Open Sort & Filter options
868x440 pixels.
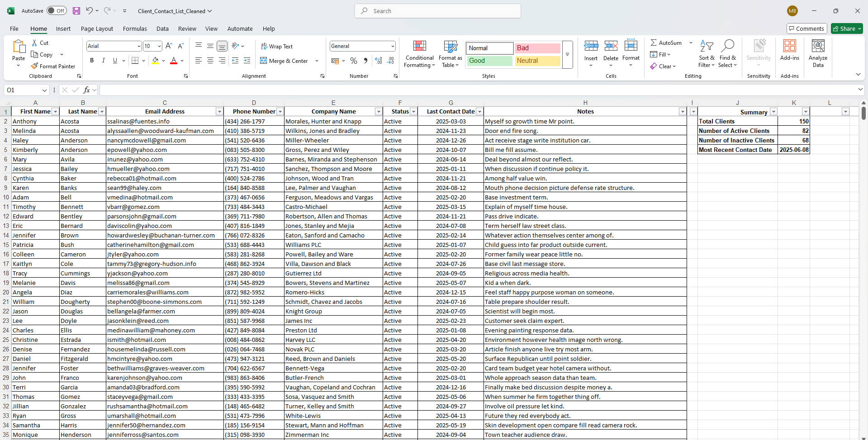[707, 54]
